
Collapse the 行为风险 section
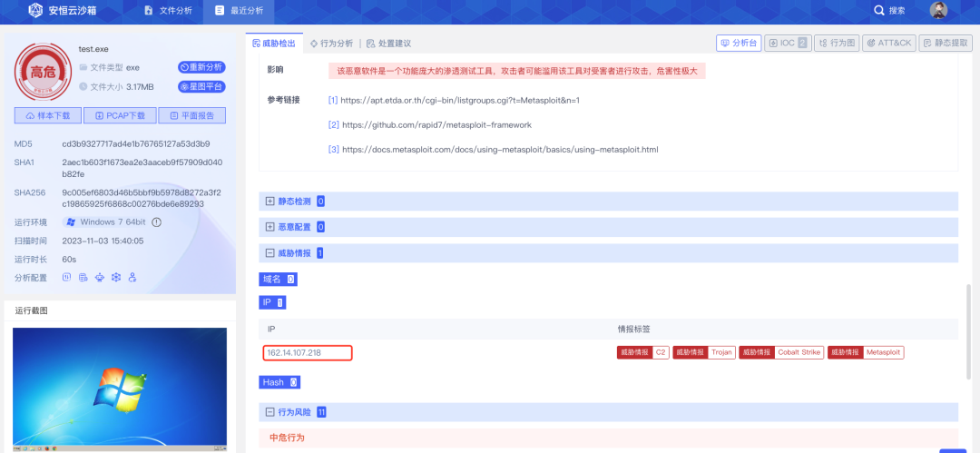coord(270,412)
